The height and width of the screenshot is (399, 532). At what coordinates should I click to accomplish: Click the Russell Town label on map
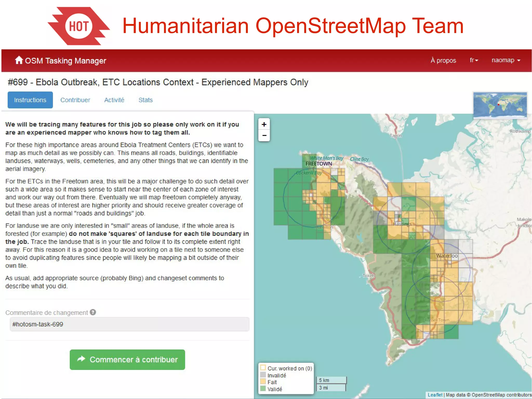coord(437,320)
